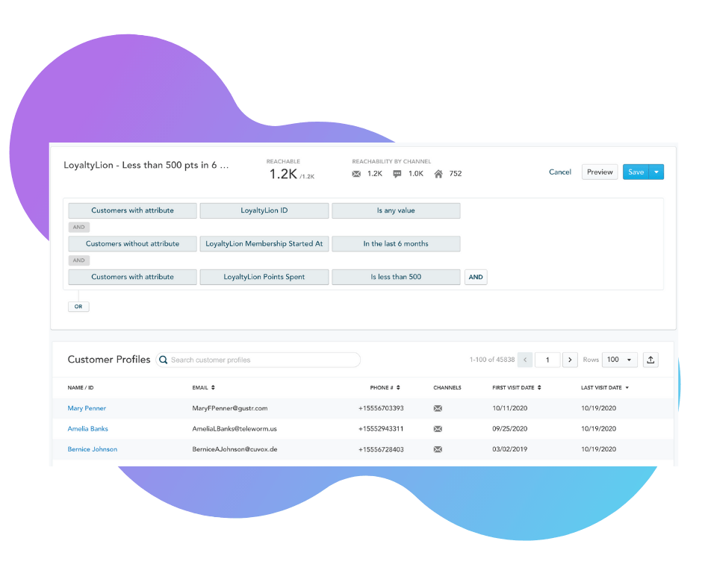Click email BerniceAJohnson@cuvox.de
Viewport: 702px width, 588px height.
(234, 449)
